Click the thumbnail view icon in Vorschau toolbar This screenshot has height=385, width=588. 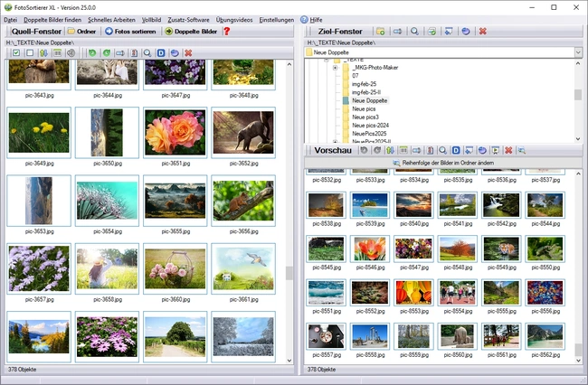[x=403, y=150]
